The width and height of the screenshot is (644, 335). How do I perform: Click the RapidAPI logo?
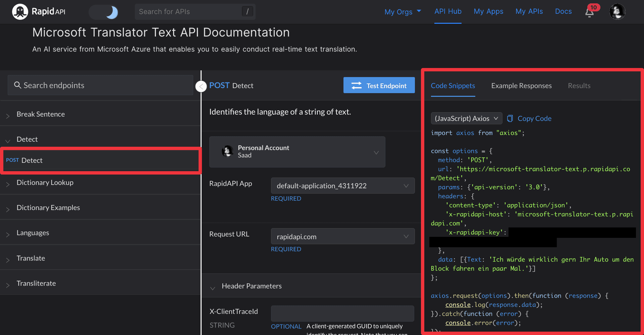(x=39, y=12)
